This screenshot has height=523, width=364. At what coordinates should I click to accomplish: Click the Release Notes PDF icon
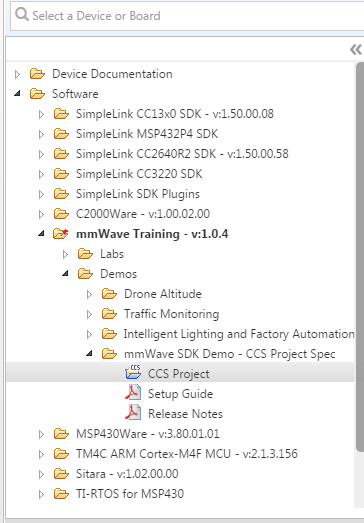pyautogui.click(x=133, y=413)
